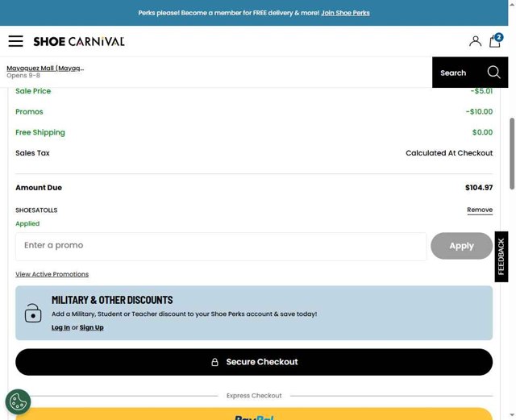Click the MILITARY & OTHER DISCOUNTS heading
Viewport: 516px width, 420px height.
click(x=112, y=300)
